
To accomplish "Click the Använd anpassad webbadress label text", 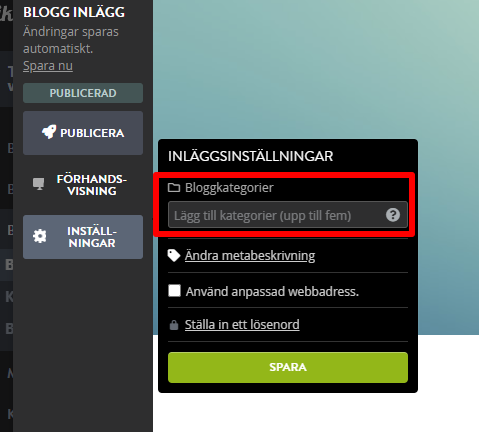I will tap(272, 292).
